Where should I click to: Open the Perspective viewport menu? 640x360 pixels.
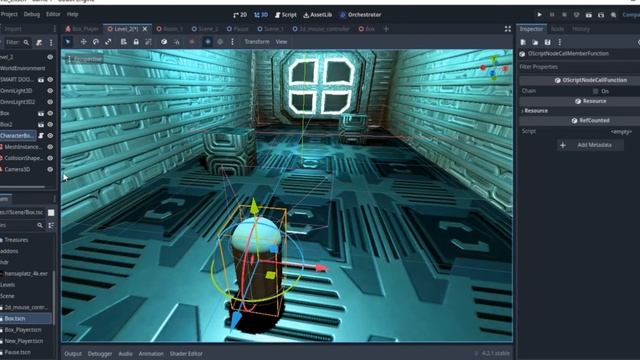84,59
